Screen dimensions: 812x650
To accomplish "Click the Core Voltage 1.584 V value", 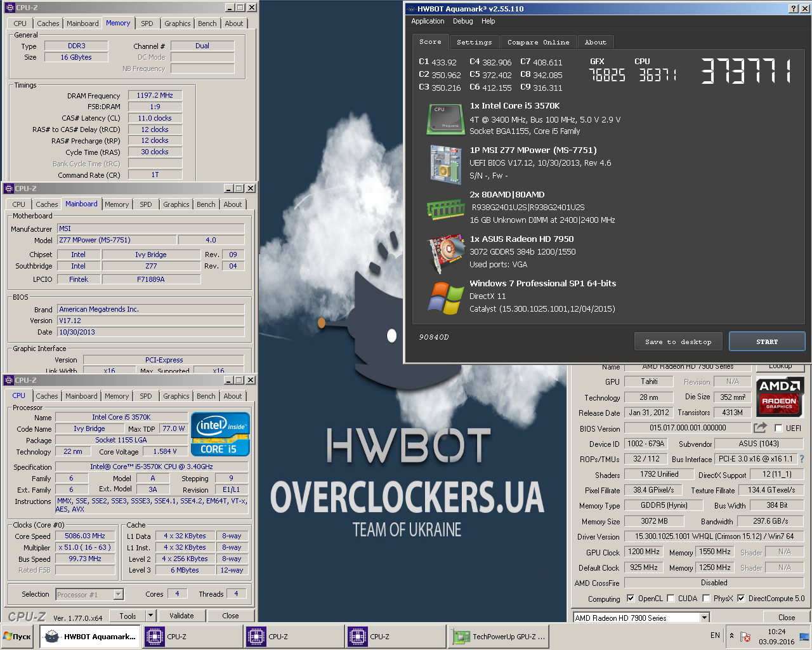I will (x=165, y=451).
